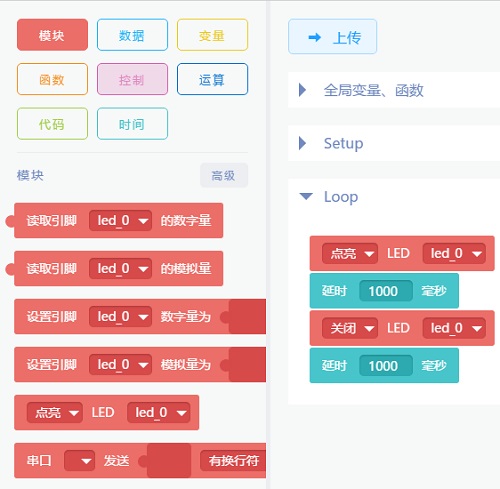Viewport: 500px width, 489px height.
Task: Open the 函数 category
Action: (52, 79)
